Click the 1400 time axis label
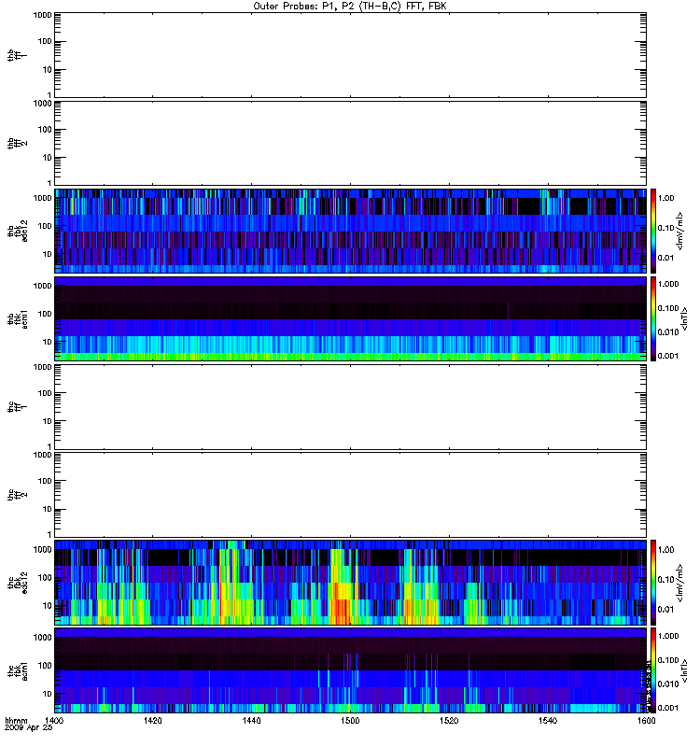The width and height of the screenshot is (700, 747). 54,720
